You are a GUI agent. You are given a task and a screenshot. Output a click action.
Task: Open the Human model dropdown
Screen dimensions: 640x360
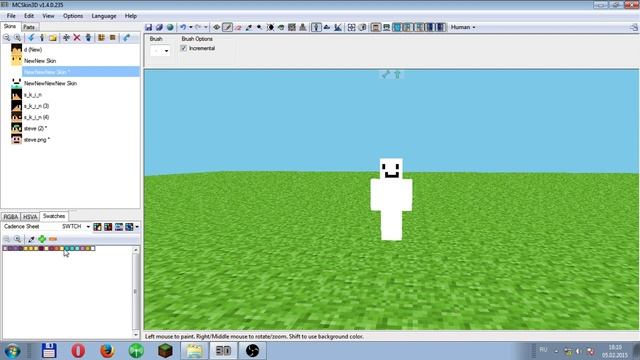coord(463,27)
